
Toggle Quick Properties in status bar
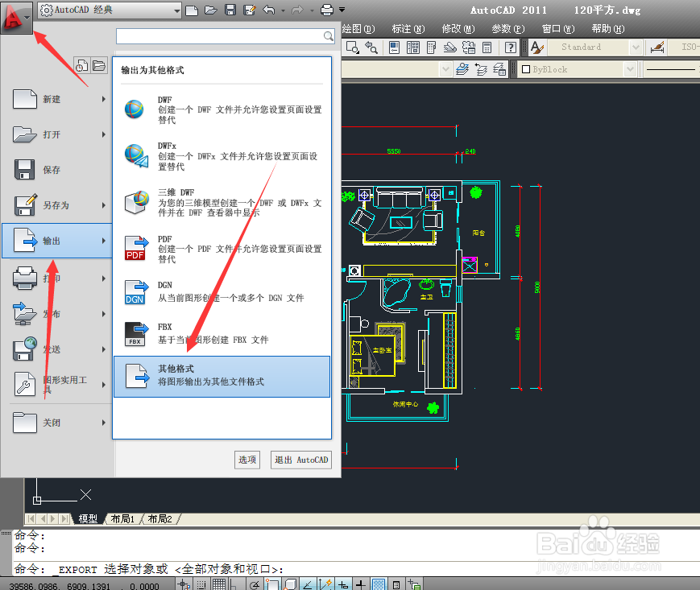(x=396, y=584)
